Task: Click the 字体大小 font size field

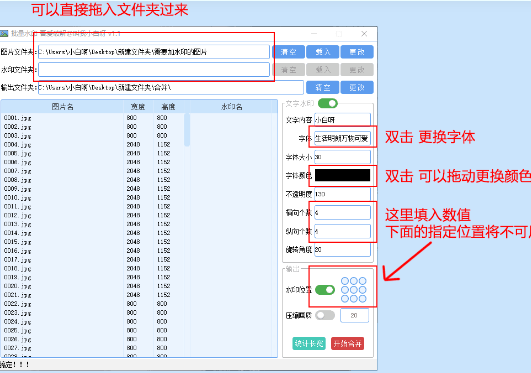Action: tap(342, 157)
